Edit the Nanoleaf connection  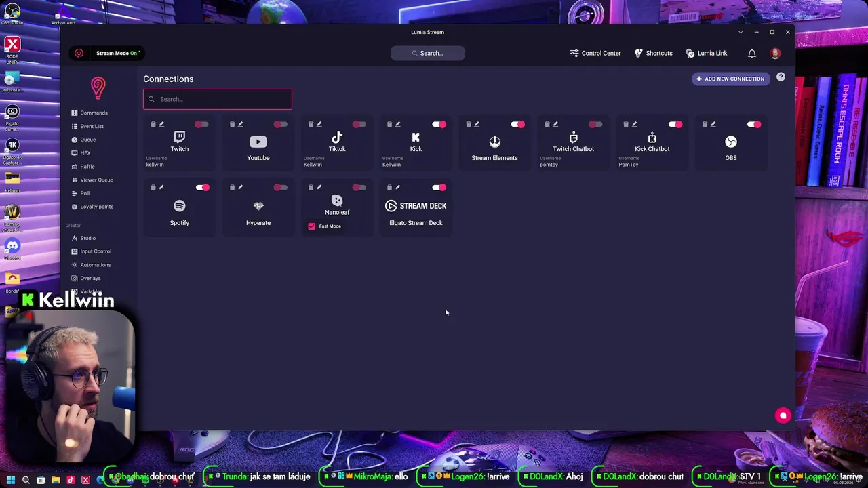pyautogui.click(x=319, y=187)
